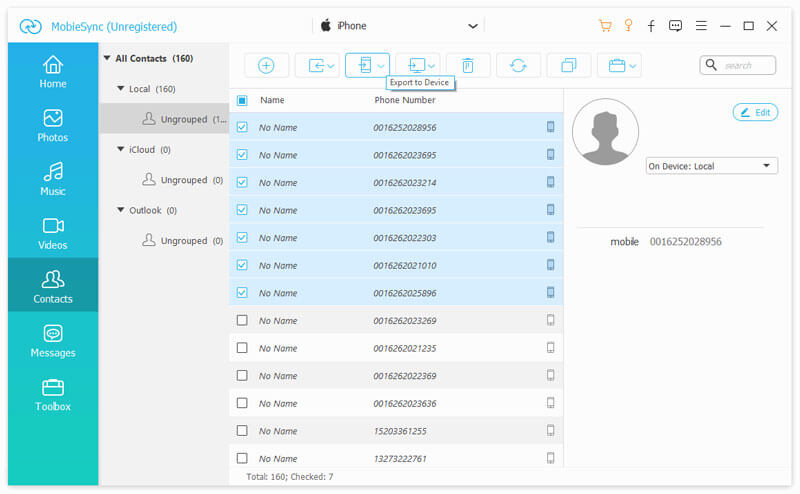Click the export to PC toolbar icon
Image resolution: width=800 pixels, height=494 pixels.
click(416, 65)
